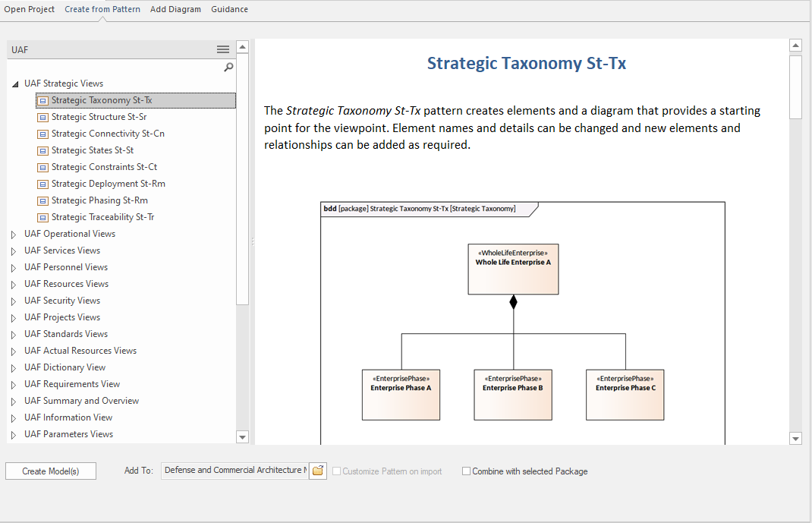Open the UAF hamburger menu icon

222,49
